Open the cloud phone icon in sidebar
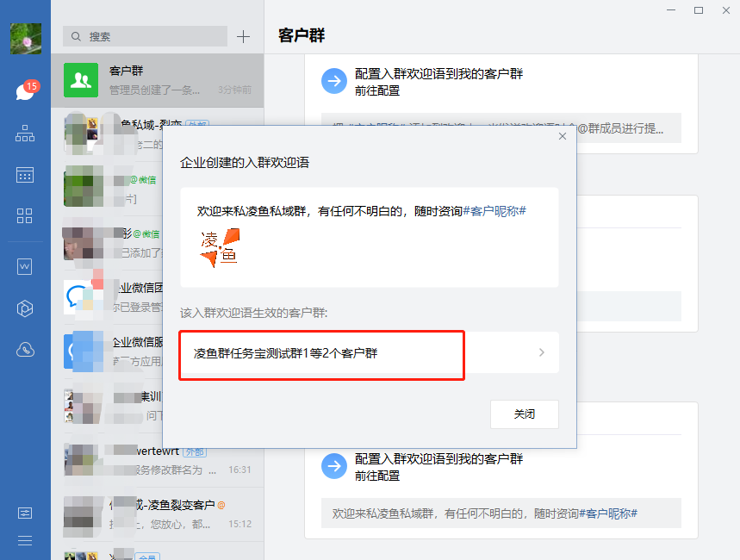 [x=25, y=350]
